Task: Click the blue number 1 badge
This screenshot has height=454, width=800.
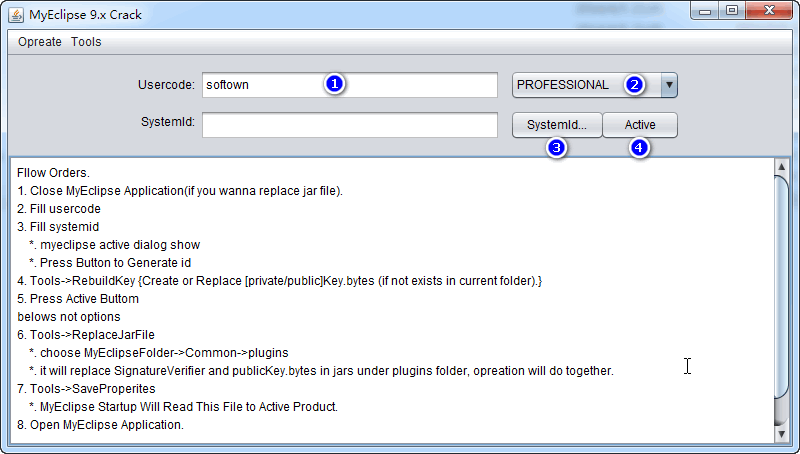Action: coord(335,85)
